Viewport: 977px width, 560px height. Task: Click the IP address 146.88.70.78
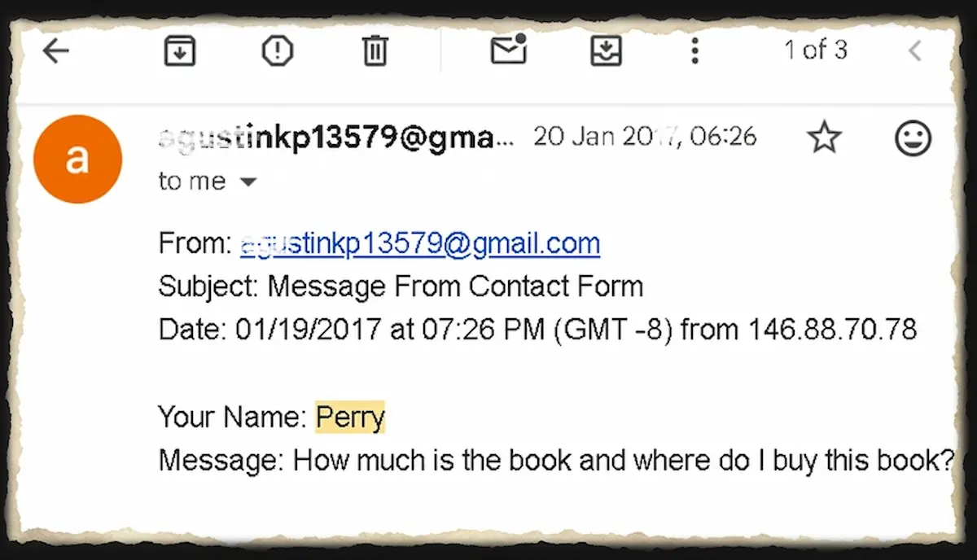832,329
